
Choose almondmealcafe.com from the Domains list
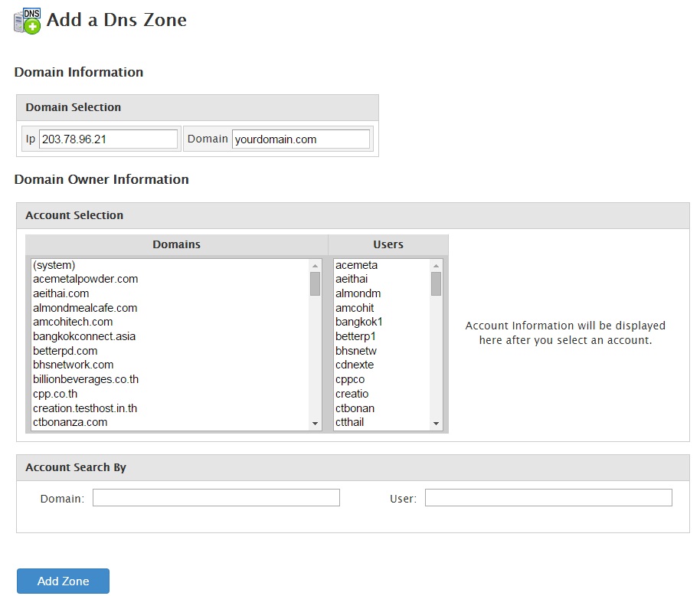point(85,308)
